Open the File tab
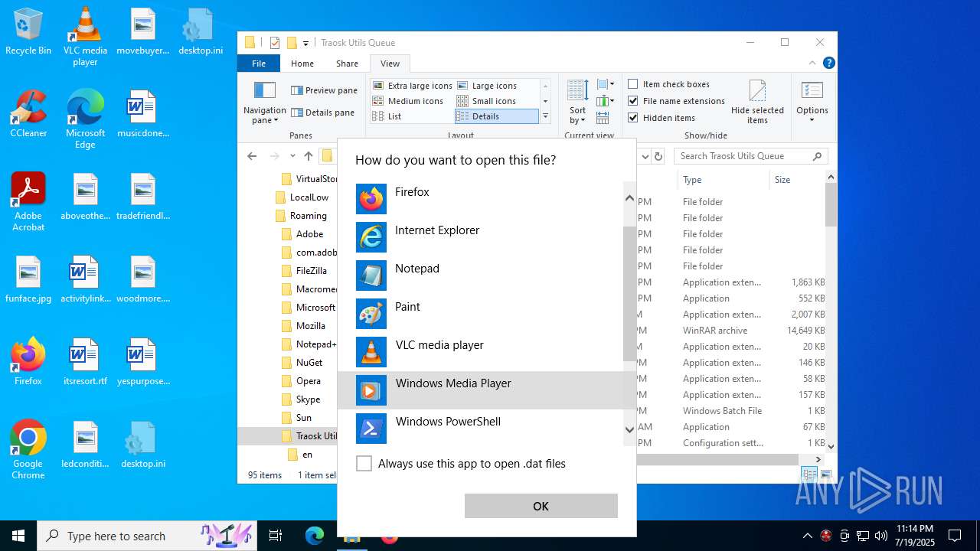This screenshot has width=980, height=551. (259, 64)
